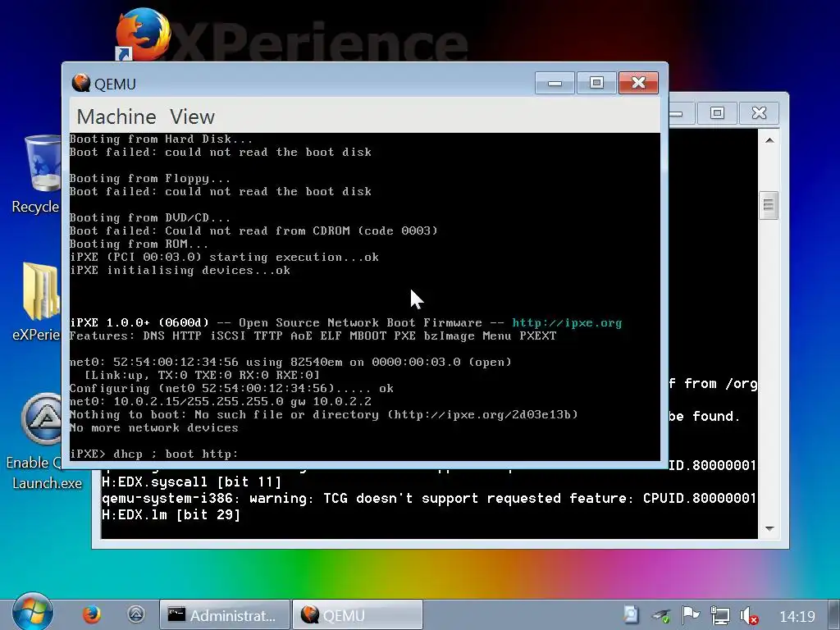840x630 pixels.
Task: Open the View menu in QEMU
Action: tap(192, 116)
